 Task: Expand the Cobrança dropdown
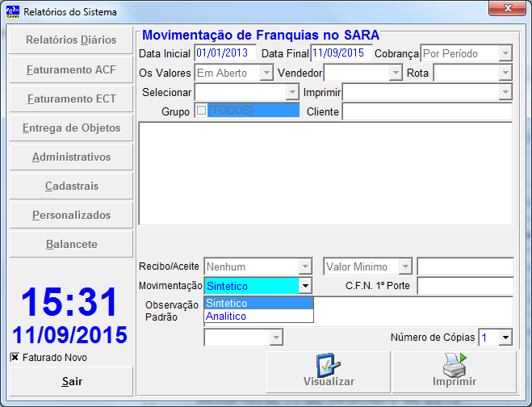point(505,53)
